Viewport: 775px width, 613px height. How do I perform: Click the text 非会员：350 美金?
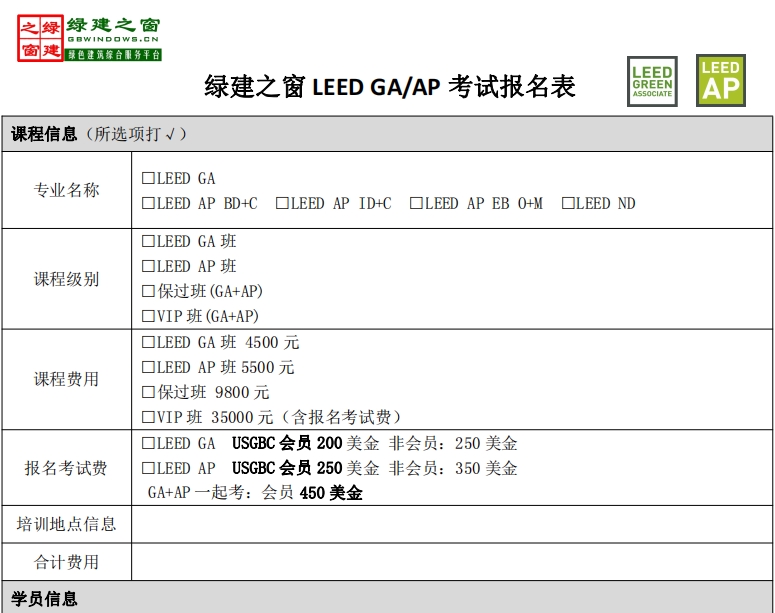click(453, 468)
